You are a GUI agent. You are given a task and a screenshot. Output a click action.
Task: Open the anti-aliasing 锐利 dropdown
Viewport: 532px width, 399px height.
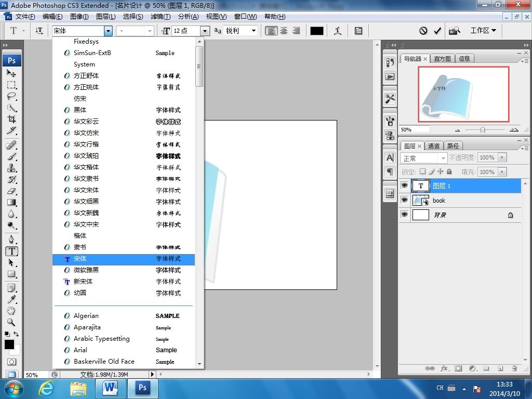pos(254,31)
